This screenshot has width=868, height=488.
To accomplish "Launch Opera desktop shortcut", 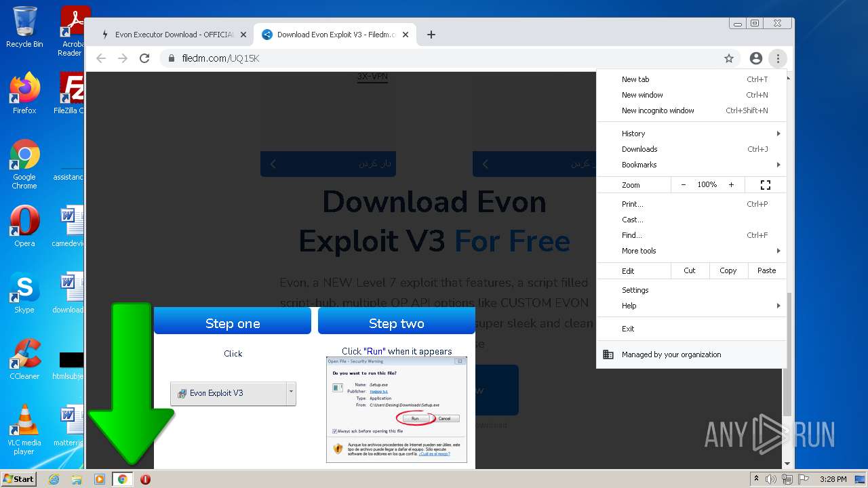I will 24,226.
